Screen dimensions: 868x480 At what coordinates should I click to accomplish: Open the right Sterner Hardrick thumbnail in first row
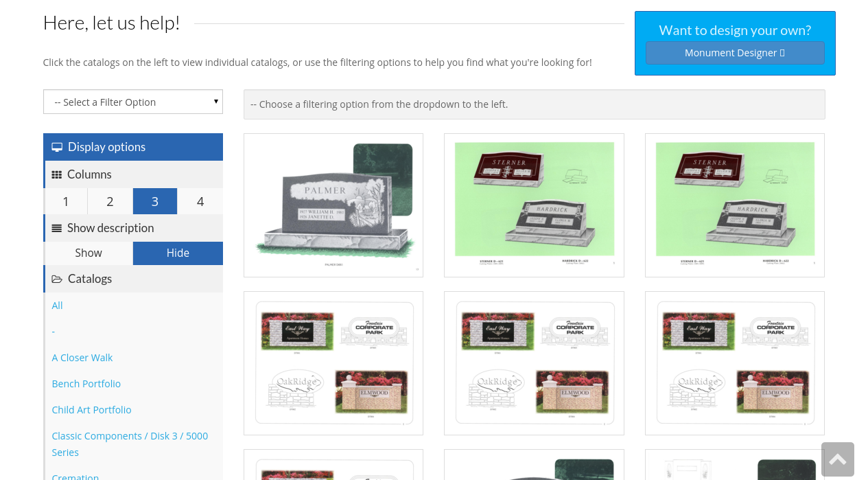click(735, 205)
